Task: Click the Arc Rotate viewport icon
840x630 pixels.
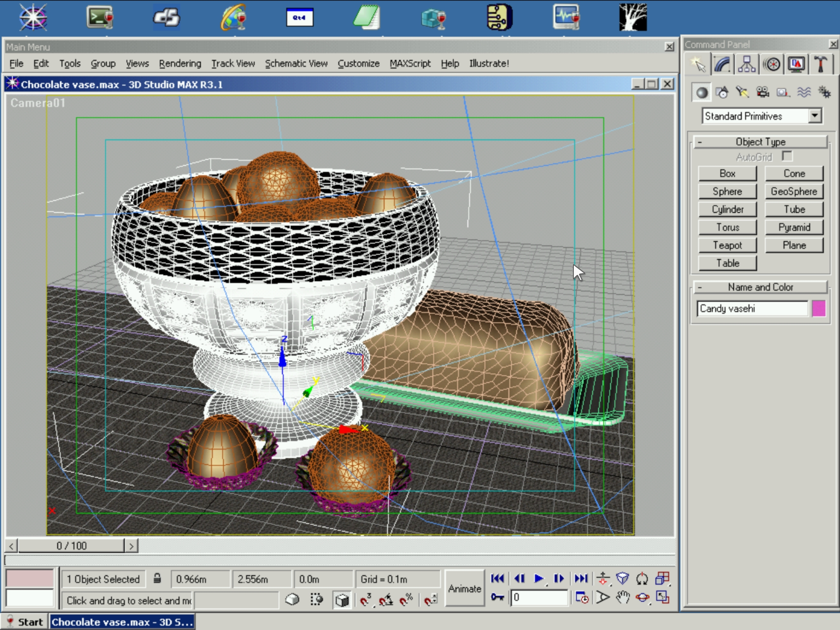Action: click(x=642, y=598)
